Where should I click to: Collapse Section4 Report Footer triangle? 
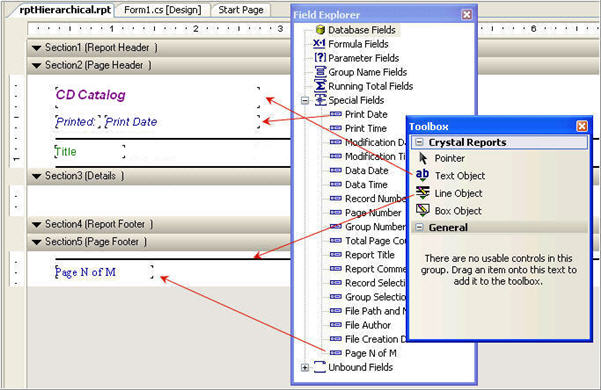pos(37,224)
